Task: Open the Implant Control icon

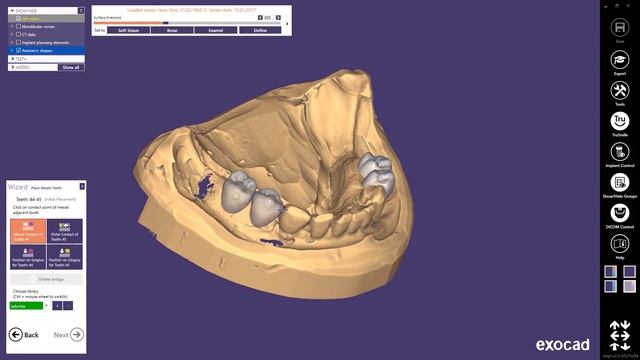Action: click(620, 152)
